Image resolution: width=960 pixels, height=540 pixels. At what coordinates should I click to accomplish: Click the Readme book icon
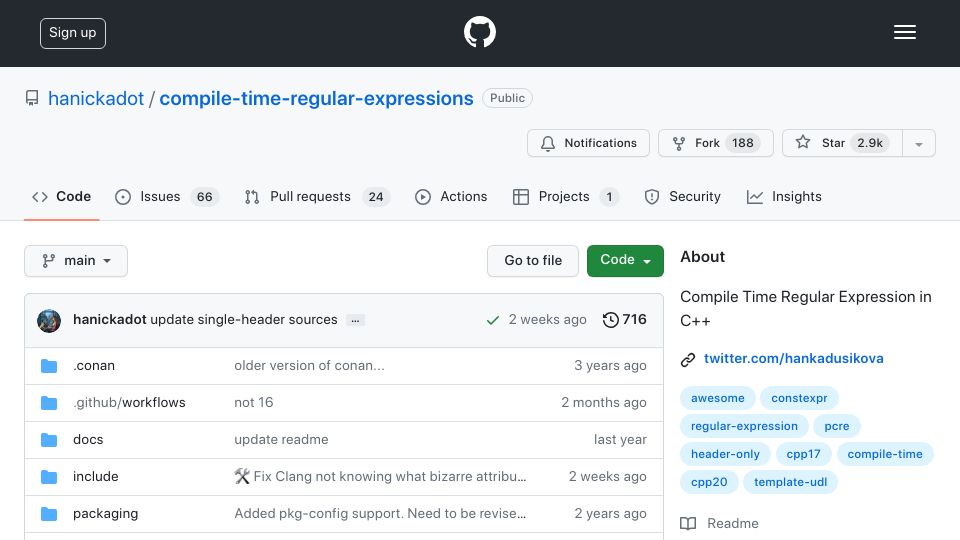point(688,523)
